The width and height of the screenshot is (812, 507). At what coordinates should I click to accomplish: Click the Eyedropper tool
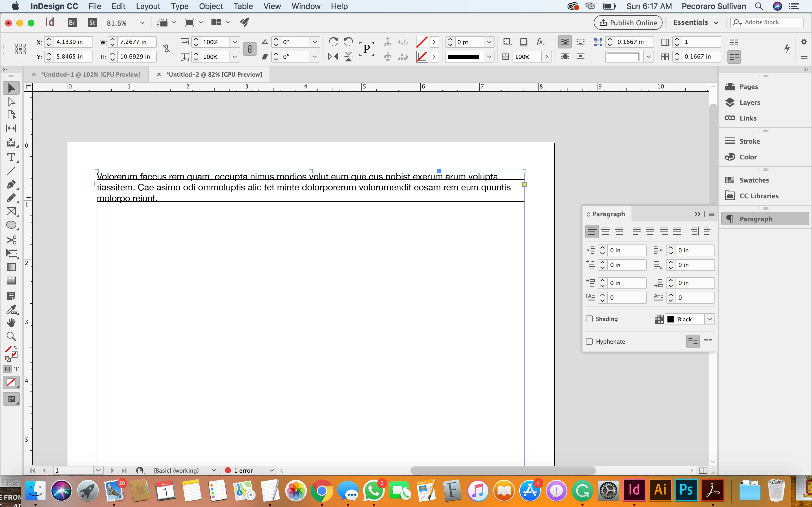pyautogui.click(x=11, y=309)
